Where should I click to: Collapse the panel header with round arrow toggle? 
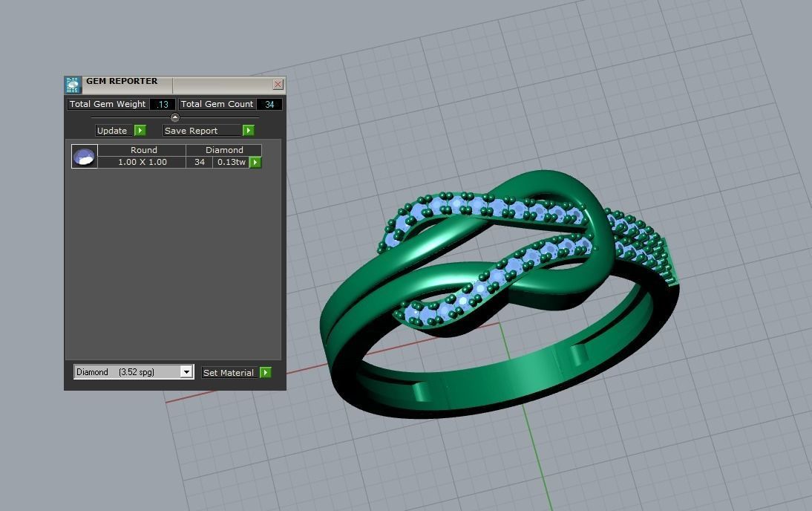click(x=175, y=117)
